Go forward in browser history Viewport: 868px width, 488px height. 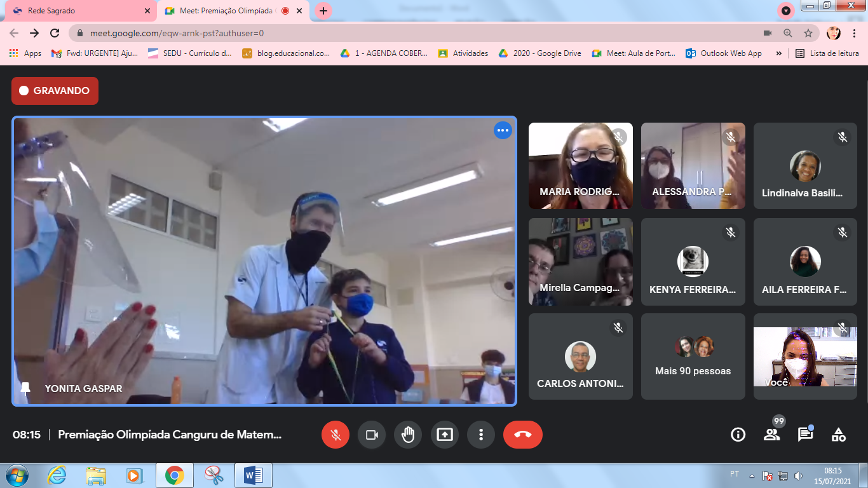[x=34, y=33]
